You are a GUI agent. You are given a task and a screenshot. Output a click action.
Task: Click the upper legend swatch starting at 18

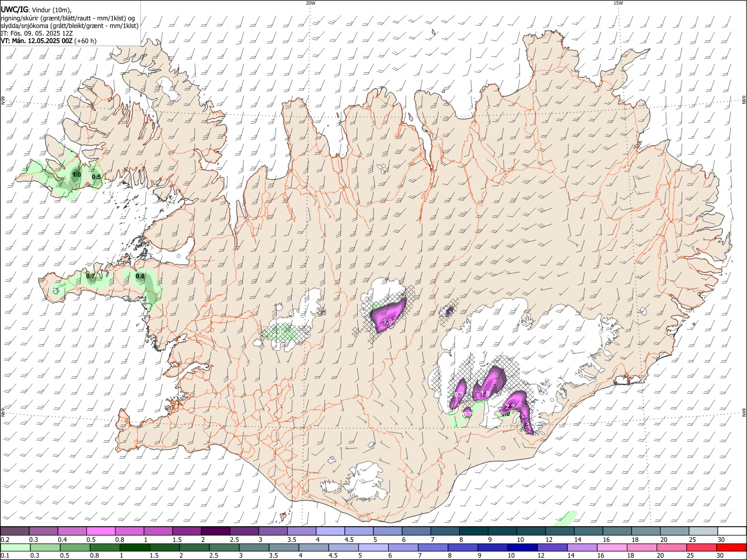point(646,531)
